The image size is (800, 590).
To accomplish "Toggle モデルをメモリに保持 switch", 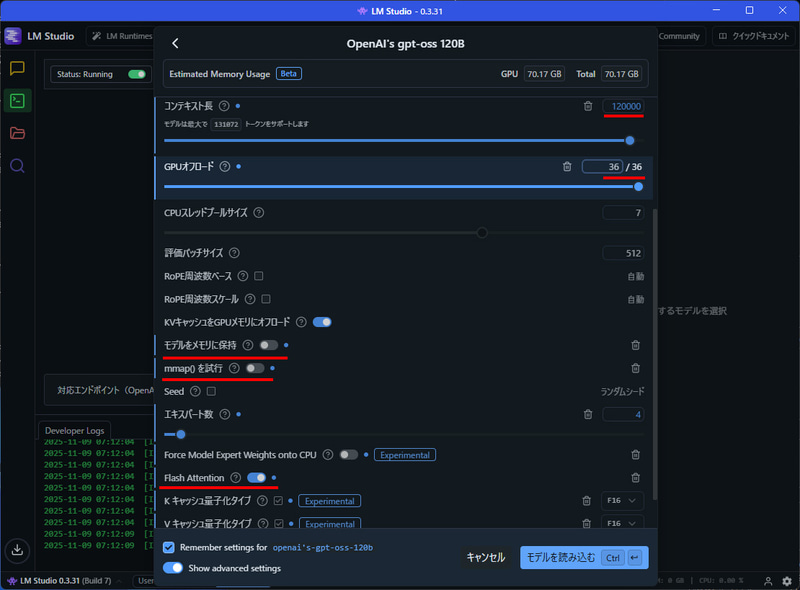I will coord(269,345).
